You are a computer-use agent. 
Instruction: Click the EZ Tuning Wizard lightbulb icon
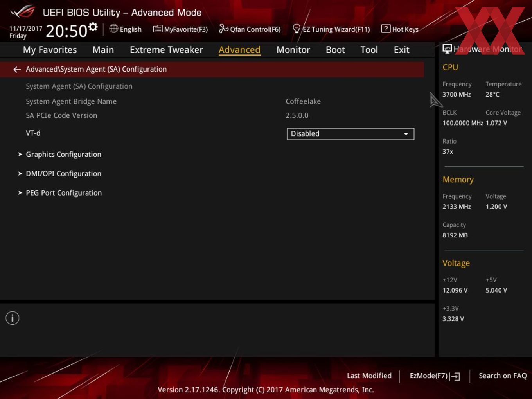pos(297,29)
